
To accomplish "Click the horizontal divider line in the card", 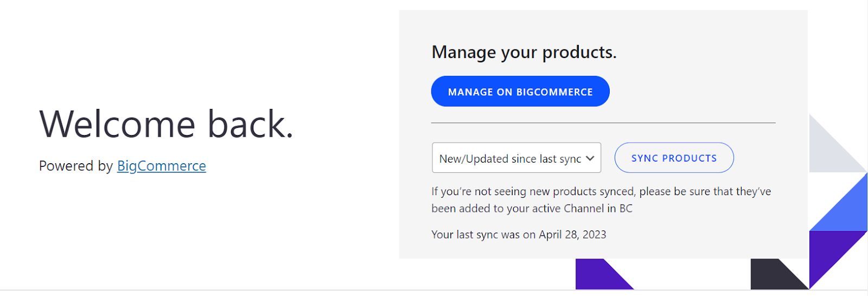I will (x=603, y=123).
